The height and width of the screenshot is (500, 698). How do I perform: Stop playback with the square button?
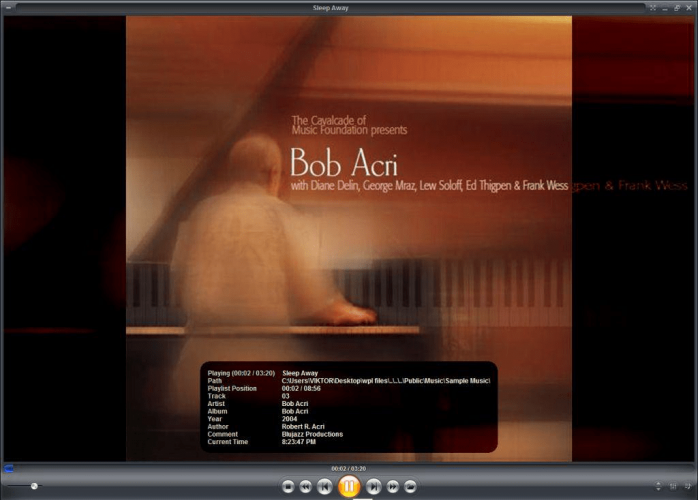288,487
